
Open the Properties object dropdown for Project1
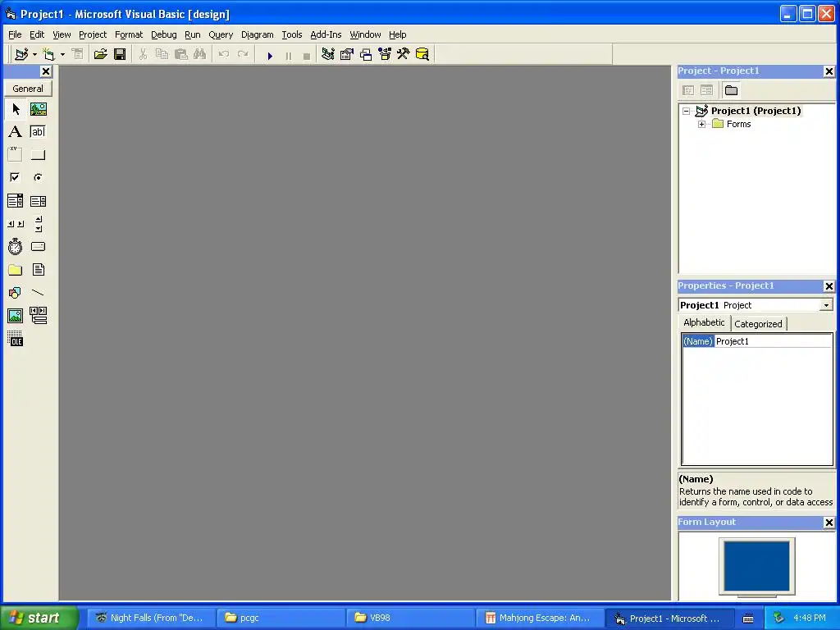click(x=827, y=305)
